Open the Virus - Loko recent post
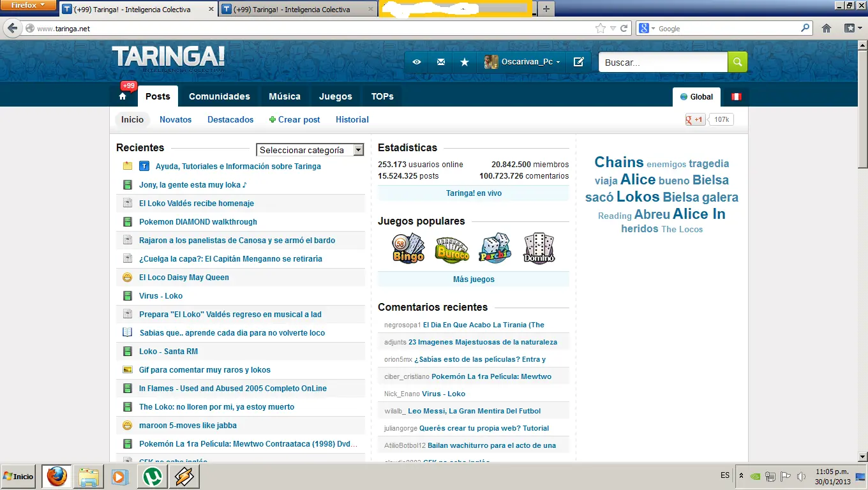 tap(161, 296)
